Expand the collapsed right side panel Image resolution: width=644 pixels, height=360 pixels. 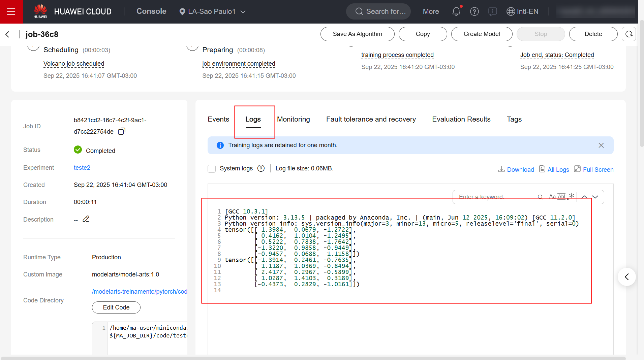tap(626, 277)
